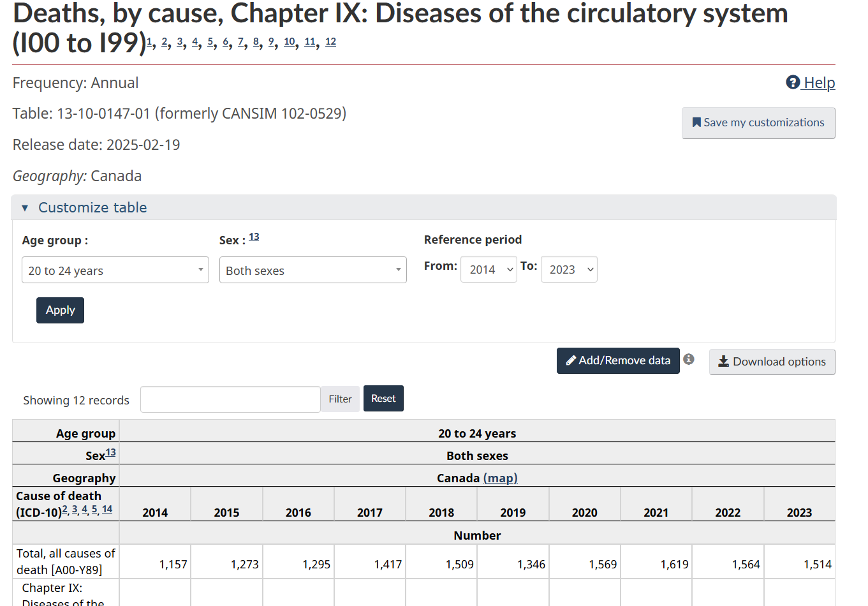
Task: Click the filter text input field
Action: pos(230,399)
